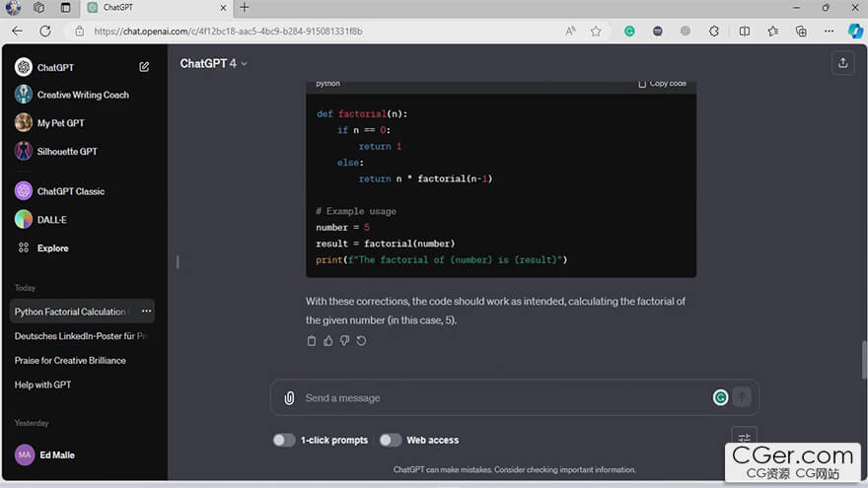This screenshot has height=488, width=868.
Task: Open the ChatGPT logo in sidebar
Action: [24, 67]
